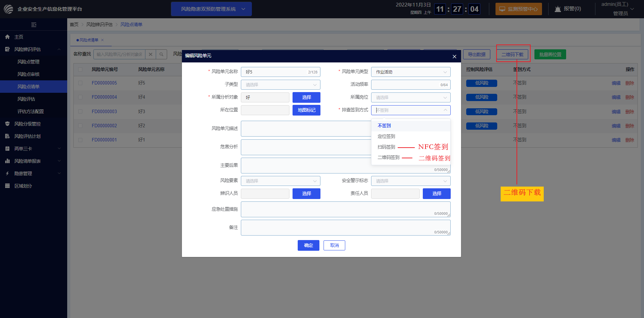Viewport: 644px width, 318px height.
Task: Click the 风险辨识评估 sidebar icon
Action: coord(7,49)
